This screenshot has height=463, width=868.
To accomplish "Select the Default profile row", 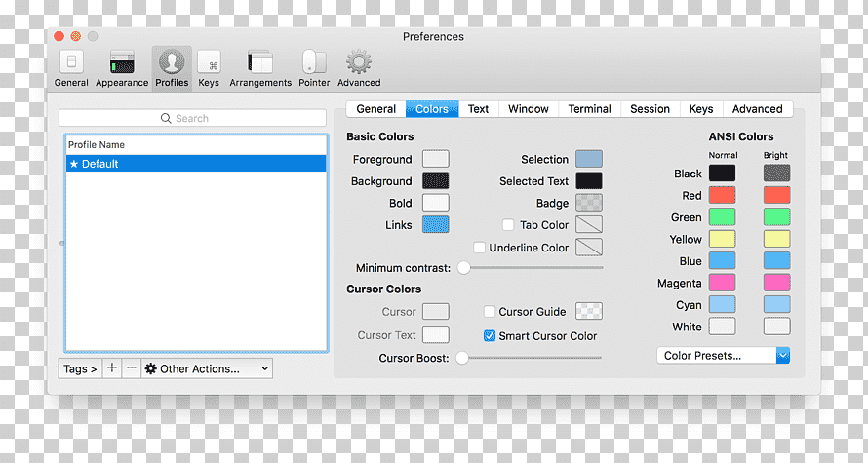I will tap(196, 164).
